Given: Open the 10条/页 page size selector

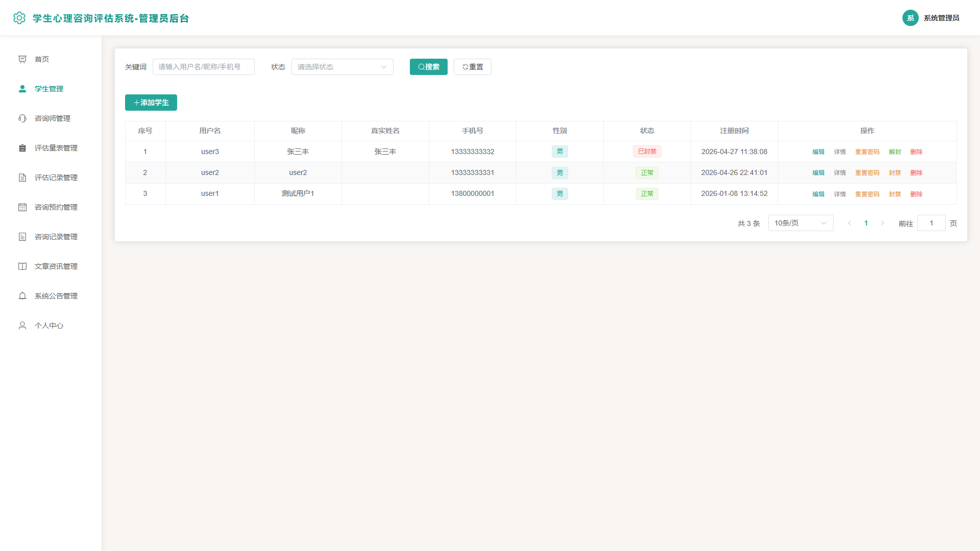Looking at the screenshot, I should (800, 223).
